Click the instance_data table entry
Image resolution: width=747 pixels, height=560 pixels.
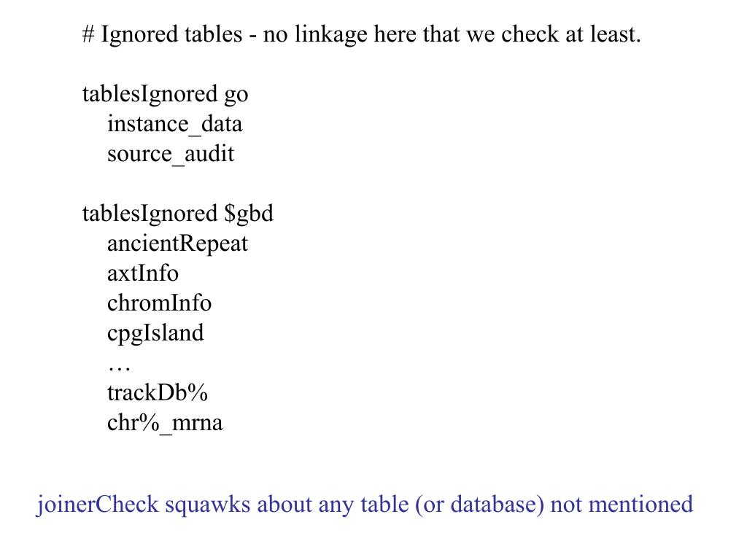click(x=175, y=124)
